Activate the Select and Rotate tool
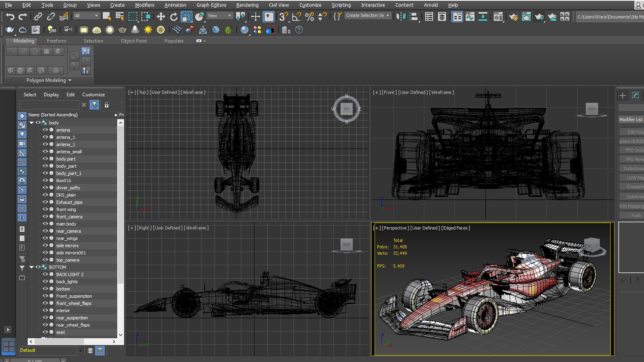Viewport: 644px width, 362px height. click(173, 16)
